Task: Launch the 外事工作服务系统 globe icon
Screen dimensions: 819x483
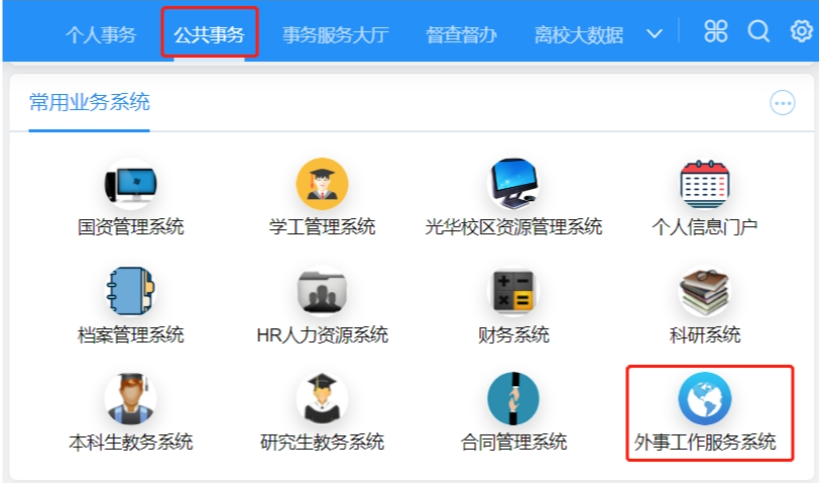Action: pyautogui.click(x=704, y=399)
